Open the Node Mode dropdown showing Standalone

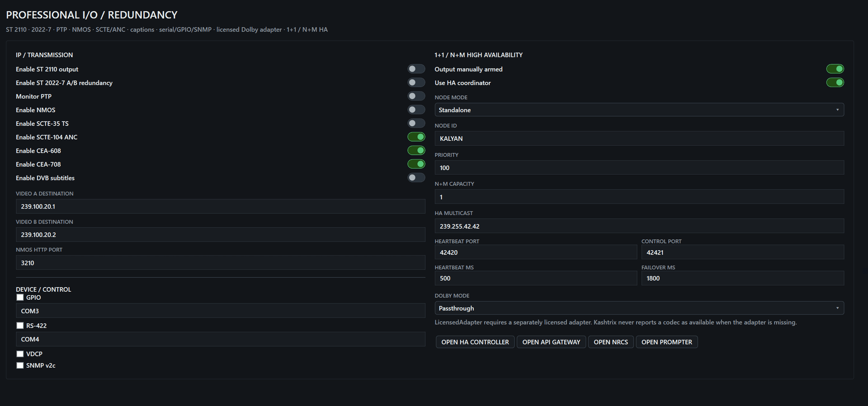639,110
